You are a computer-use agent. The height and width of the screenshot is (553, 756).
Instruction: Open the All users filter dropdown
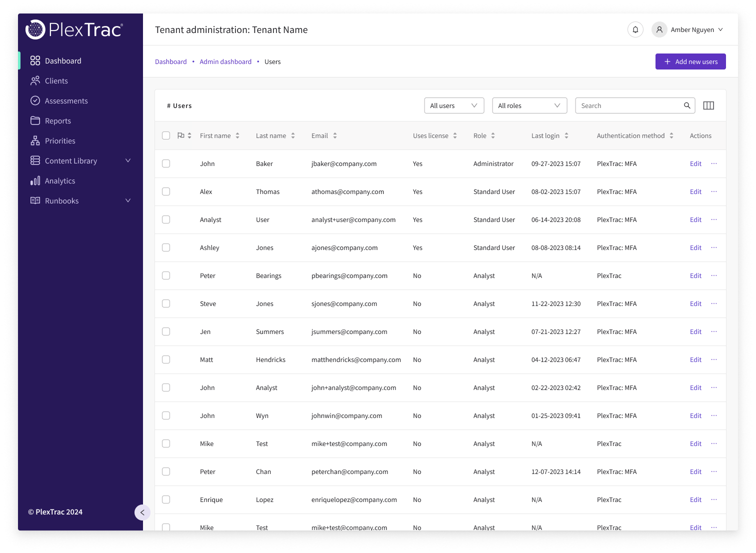454,105
